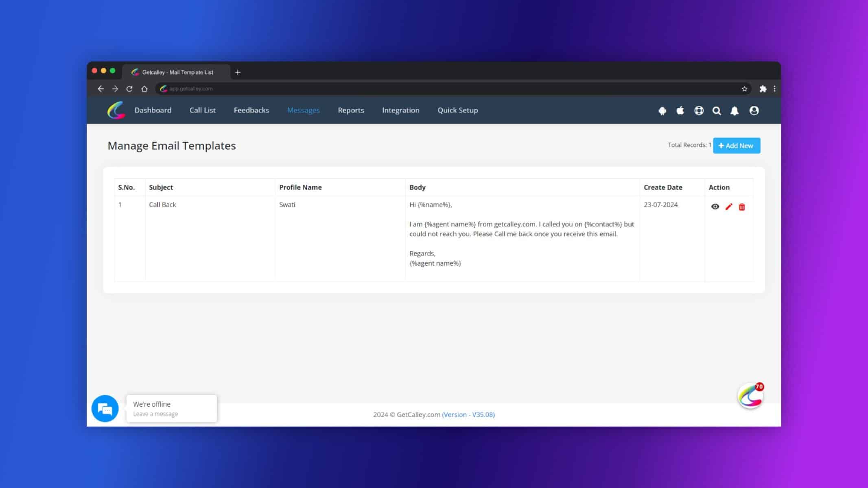
Task: Select the Call List tab
Action: point(203,110)
